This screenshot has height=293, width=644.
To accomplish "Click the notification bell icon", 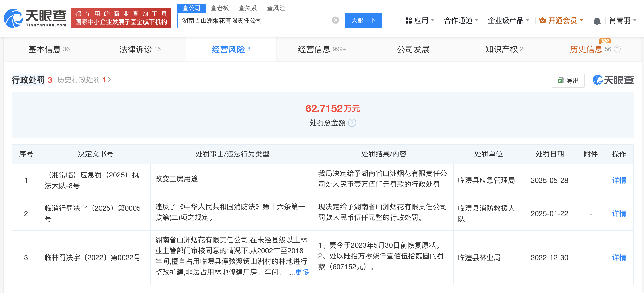I will 597,21.
